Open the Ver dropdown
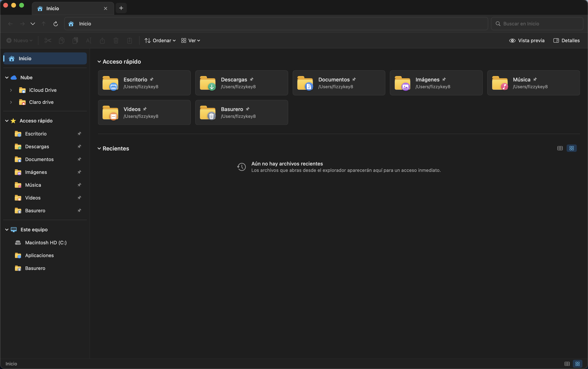Viewport: 588px width, 369px height. click(191, 40)
